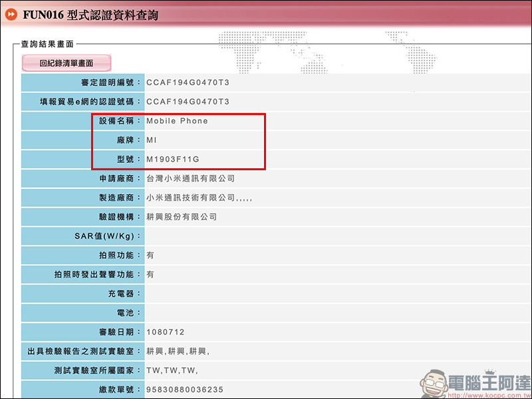Select the model value M1903F11G
The image size is (532, 399).
click(173, 159)
